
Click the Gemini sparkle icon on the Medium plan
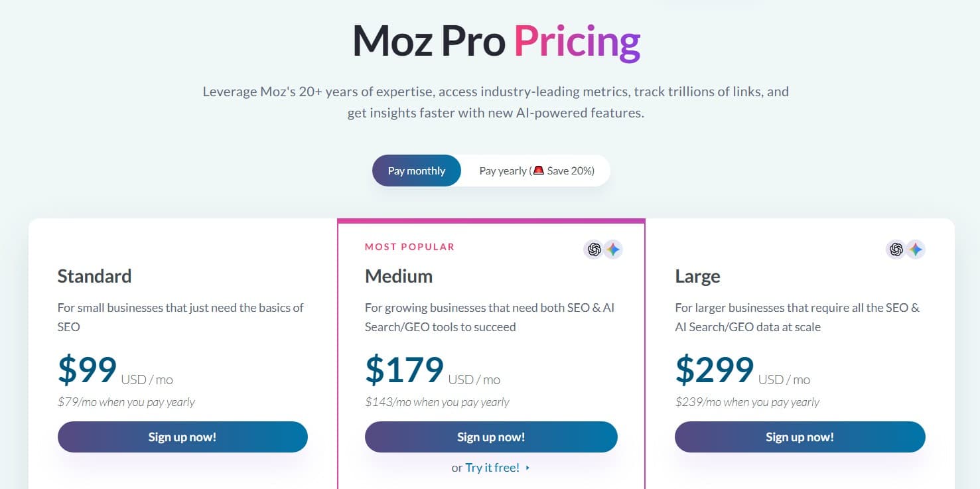(614, 249)
